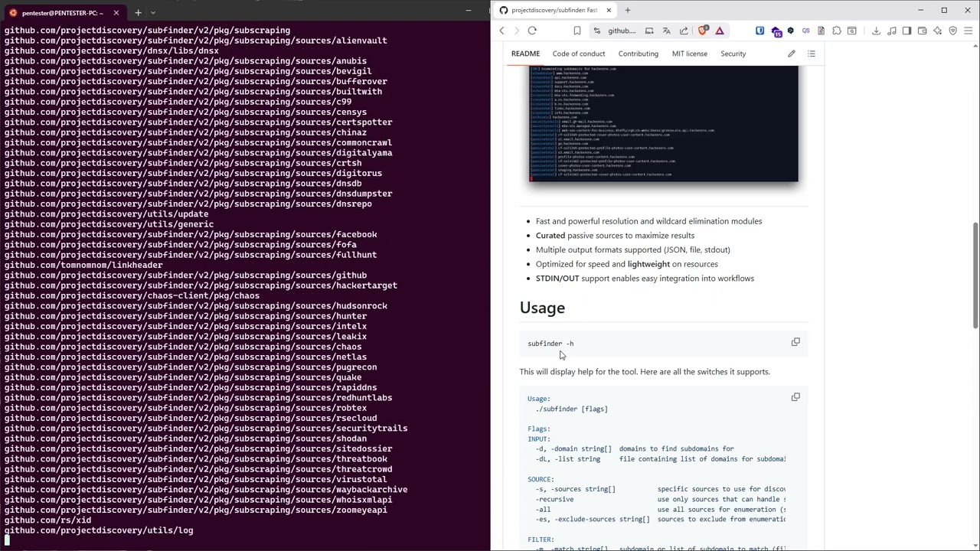The height and width of the screenshot is (551, 980).
Task: Open Brave Shields lion icon
Action: [703, 31]
